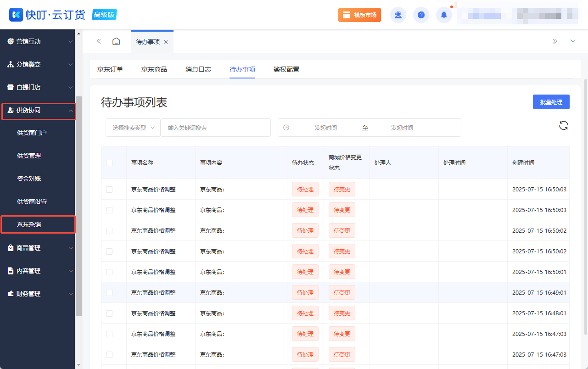The width and height of the screenshot is (588, 369).
Task: Click the 财务管理 menu icon
Action: point(11,294)
